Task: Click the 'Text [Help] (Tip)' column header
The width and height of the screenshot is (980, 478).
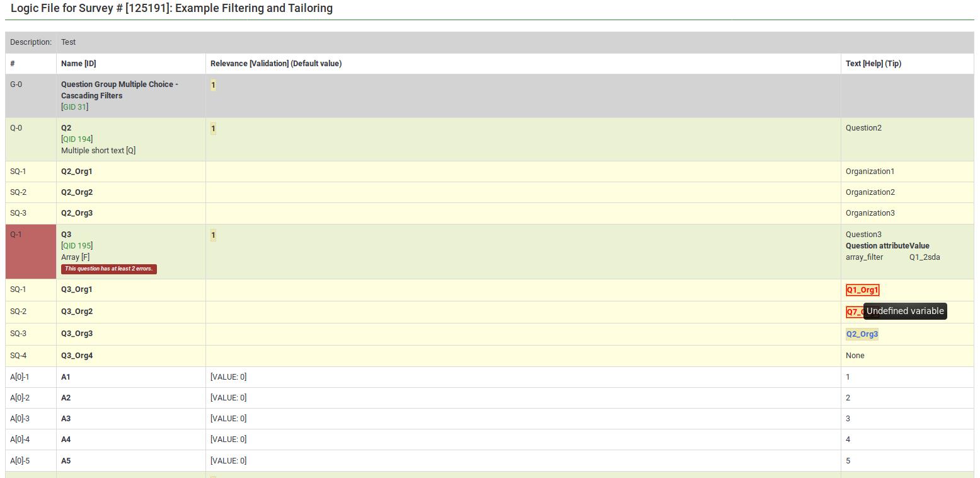Action: [873, 64]
